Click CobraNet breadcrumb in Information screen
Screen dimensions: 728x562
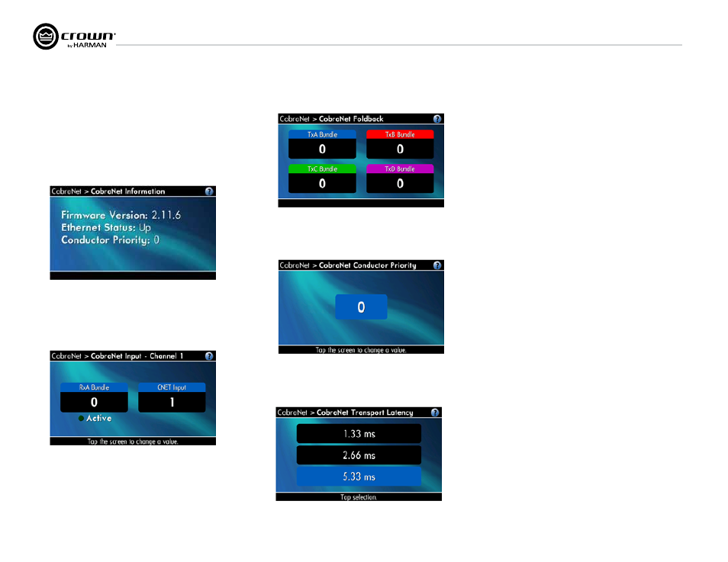tap(66, 191)
